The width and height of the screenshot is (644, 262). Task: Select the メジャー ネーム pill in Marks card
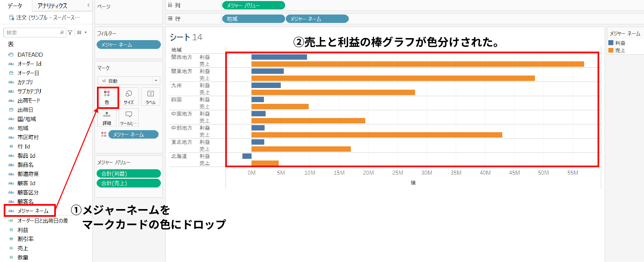pyautogui.click(x=133, y=135)
